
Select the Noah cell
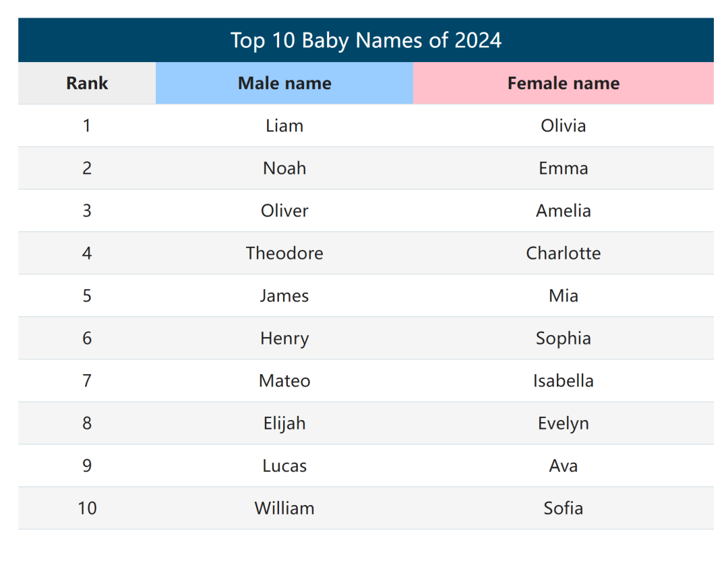(x=284, y=168)
